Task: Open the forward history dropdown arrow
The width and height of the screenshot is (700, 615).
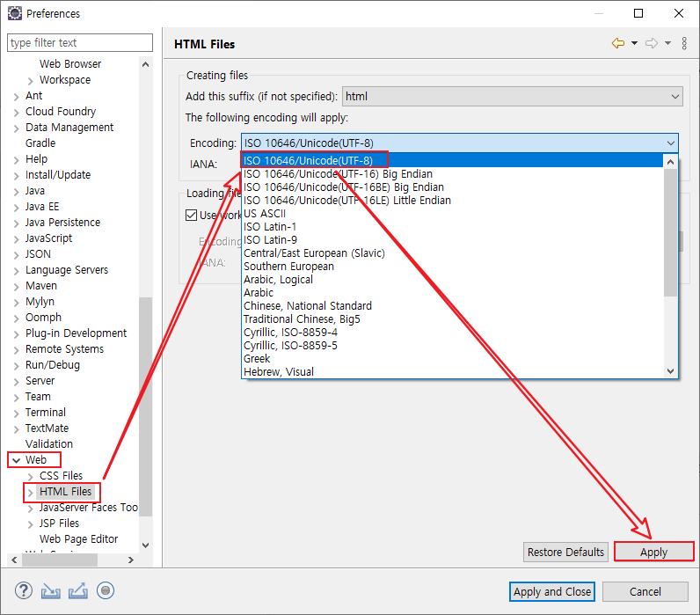Action: 667,43
